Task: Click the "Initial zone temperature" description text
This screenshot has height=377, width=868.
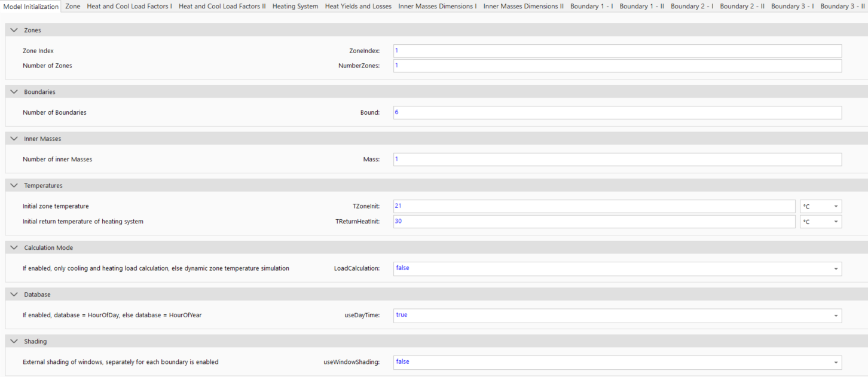Action: pos(56,206)
